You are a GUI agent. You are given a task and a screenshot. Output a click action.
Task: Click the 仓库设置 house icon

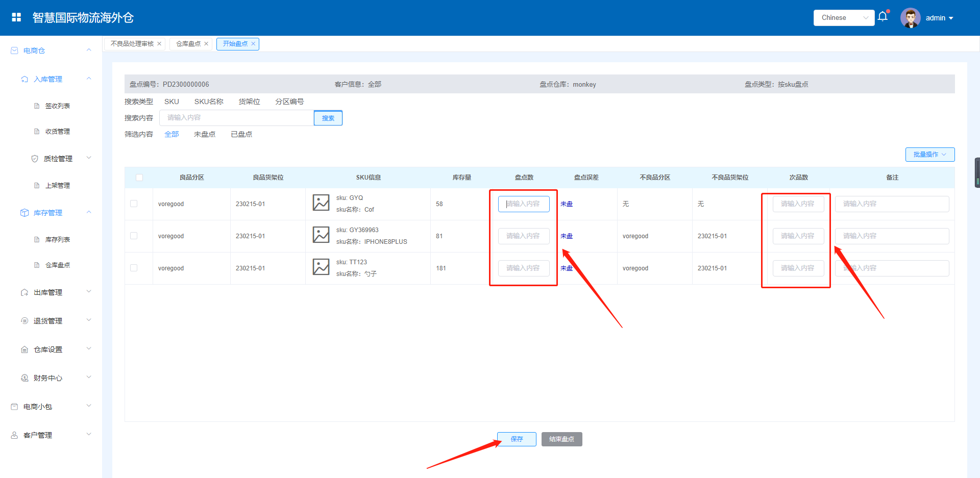24,349
